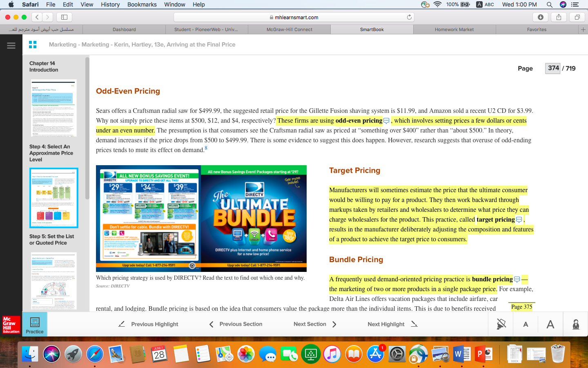Reload the page
This screenshot has height=368, width=588.
click(x=409, y=17)
